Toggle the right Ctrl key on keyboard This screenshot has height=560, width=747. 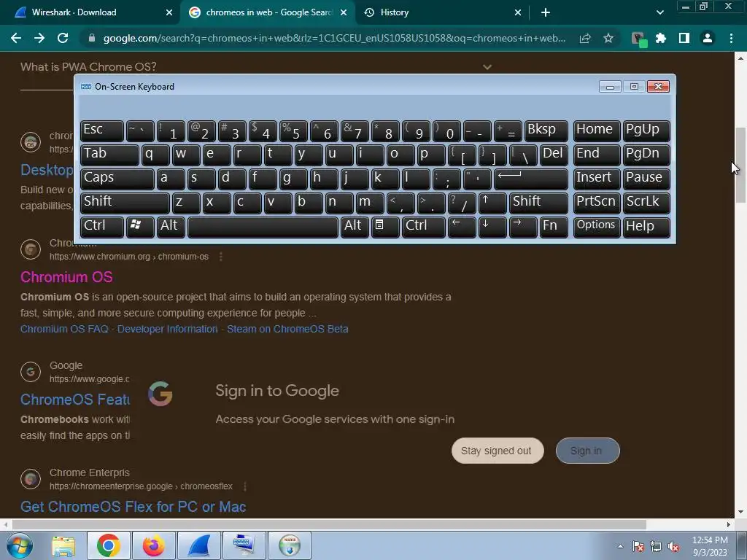(x=424, y=227)
